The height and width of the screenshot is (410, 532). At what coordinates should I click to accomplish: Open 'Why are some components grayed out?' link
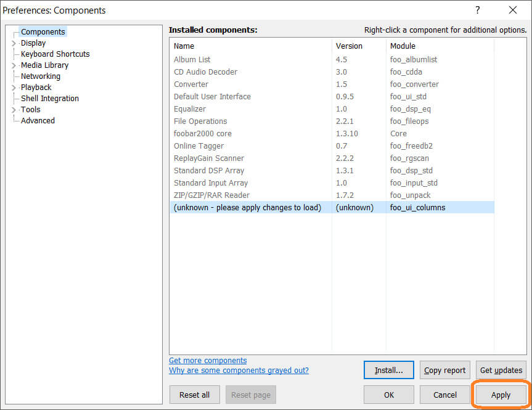tap(239, 371)
